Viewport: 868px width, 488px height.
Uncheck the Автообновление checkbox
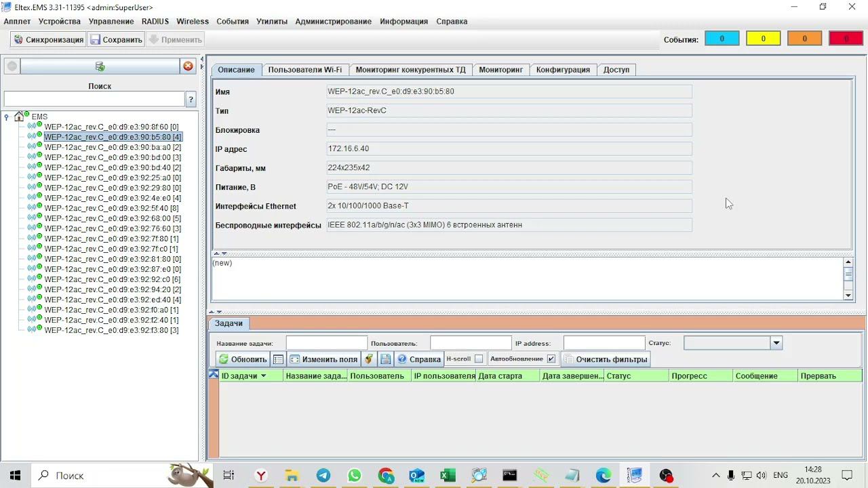(551, 359)
